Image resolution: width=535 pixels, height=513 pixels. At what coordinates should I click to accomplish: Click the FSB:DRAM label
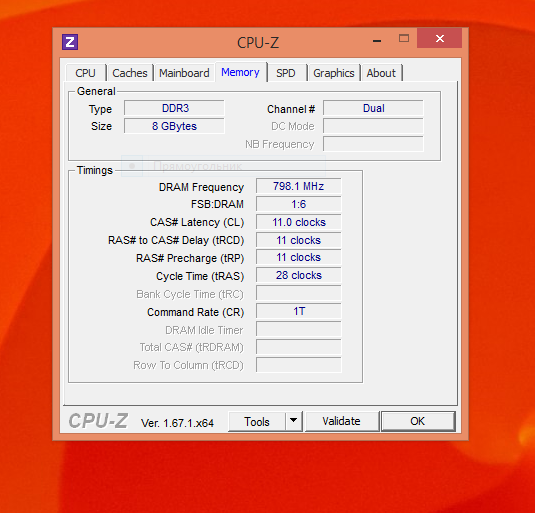point(217,204)
